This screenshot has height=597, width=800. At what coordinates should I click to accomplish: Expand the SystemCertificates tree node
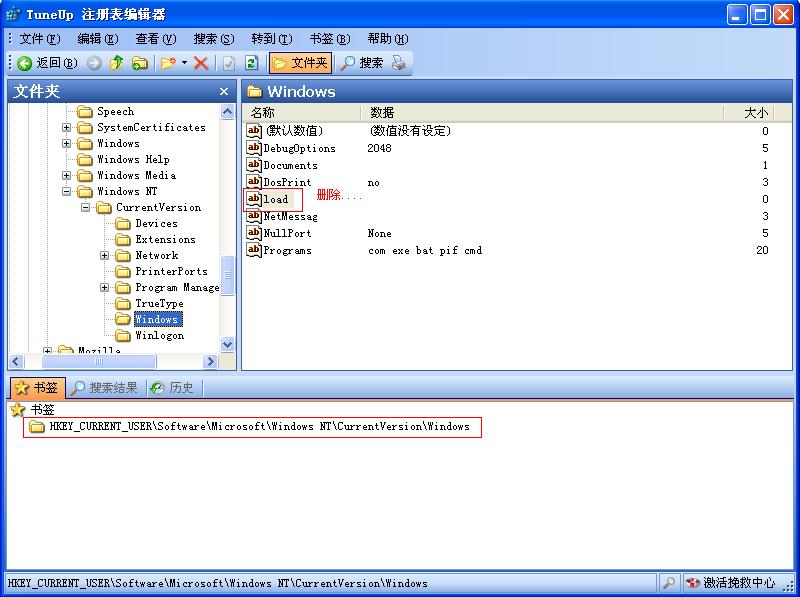tap(66, 128)
